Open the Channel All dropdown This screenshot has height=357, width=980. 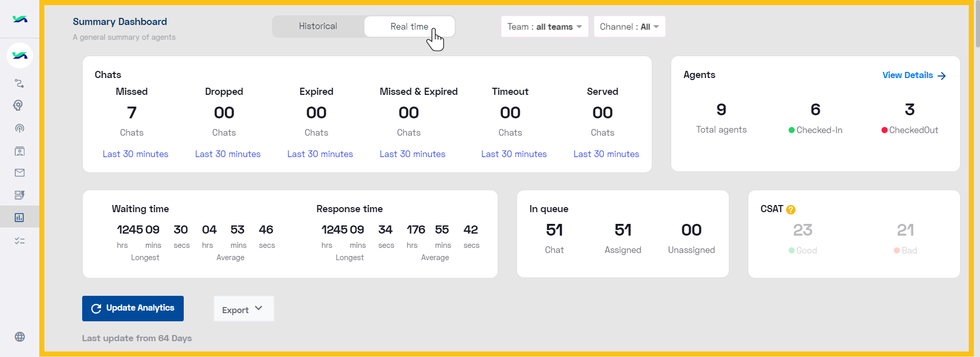(x=629, y=27)
